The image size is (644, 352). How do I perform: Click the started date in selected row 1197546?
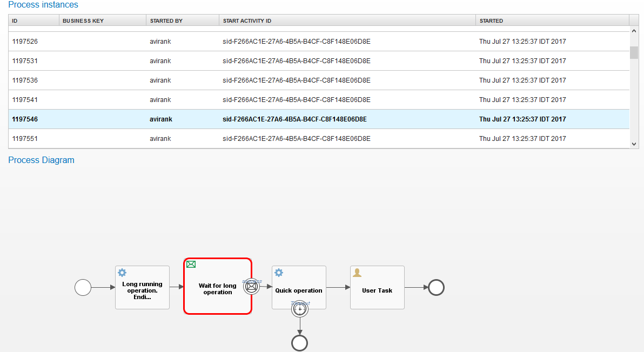click(522, 119)
